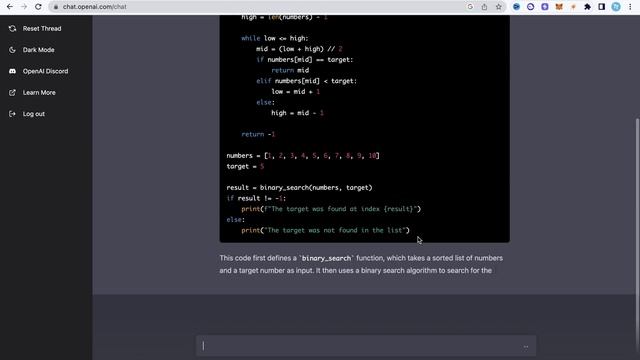The width and height of the screenshot is (640, 360).
Task: Click the moon icon for Dark Mode
Action: click(12, 50)
